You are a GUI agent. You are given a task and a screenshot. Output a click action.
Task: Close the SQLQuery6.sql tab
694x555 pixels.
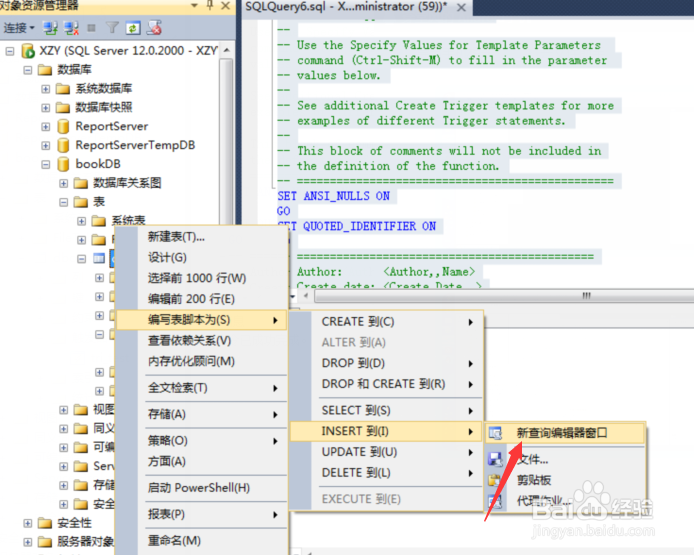click(x=461, y=7)
